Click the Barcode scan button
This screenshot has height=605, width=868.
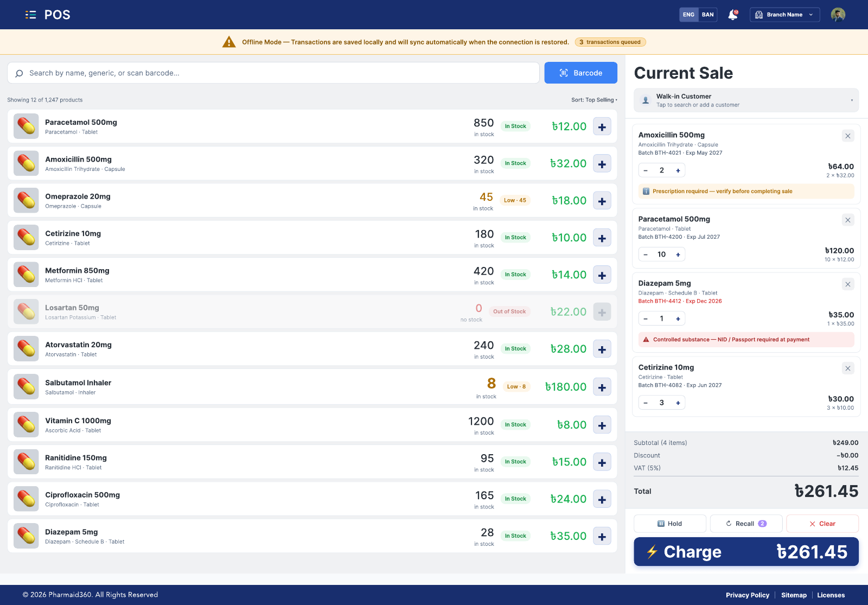[580, 73]
